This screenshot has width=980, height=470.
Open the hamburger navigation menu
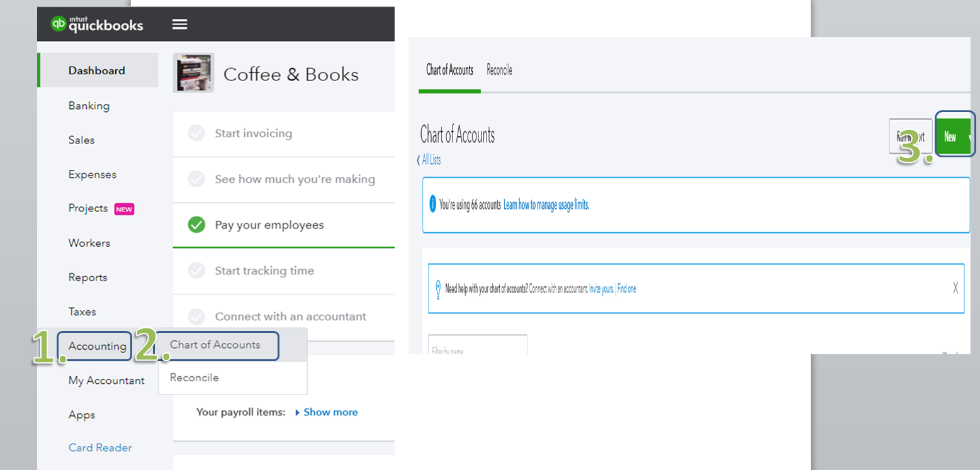(179, 24)
